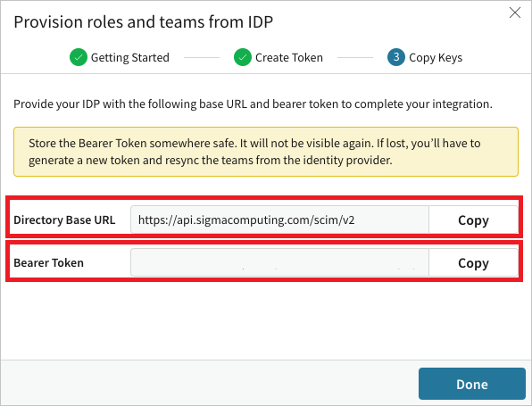Screen dimensions: 532x406
Task: Copy the Bearer Token
Action: coord(473,262)
